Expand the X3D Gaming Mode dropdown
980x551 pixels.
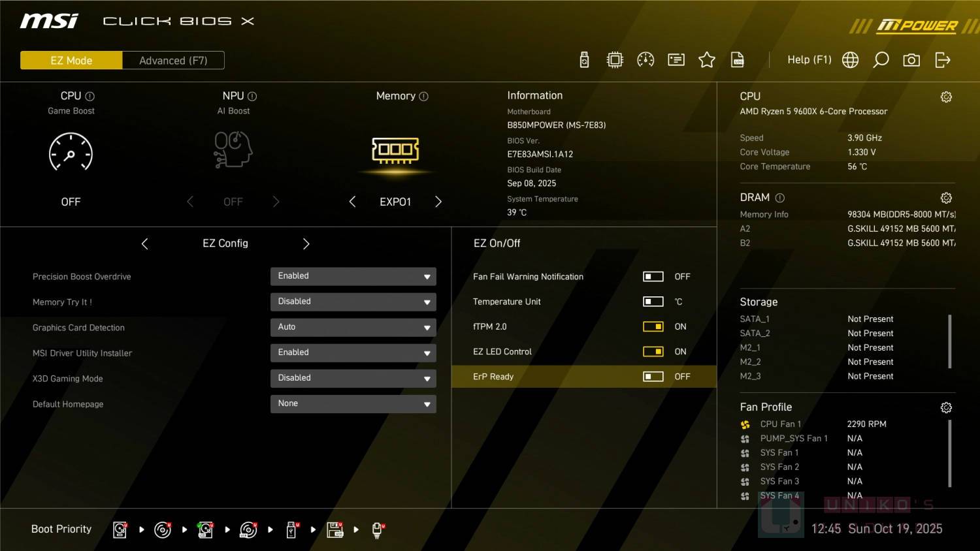click(353, 378)
